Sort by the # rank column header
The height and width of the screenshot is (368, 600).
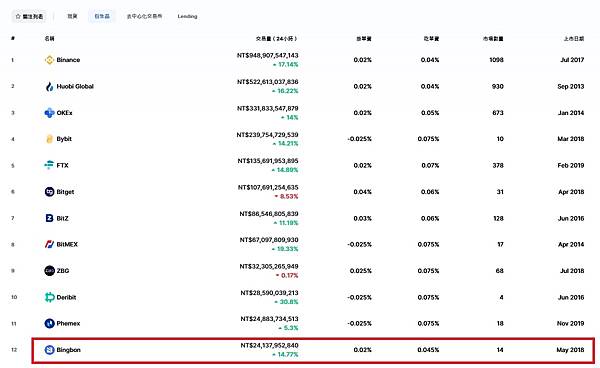click(13, 38)
